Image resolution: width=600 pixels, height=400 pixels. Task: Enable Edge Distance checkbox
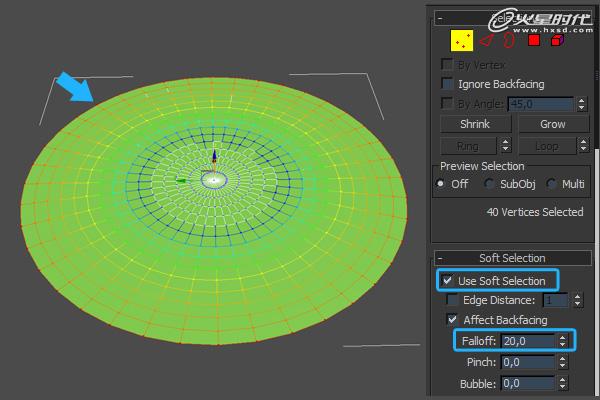tap(452, 300)
